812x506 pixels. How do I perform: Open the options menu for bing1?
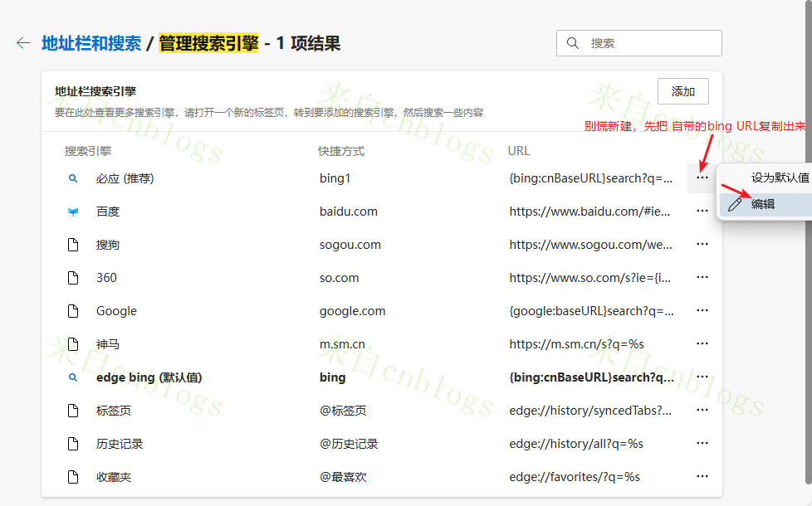(702, 178)
